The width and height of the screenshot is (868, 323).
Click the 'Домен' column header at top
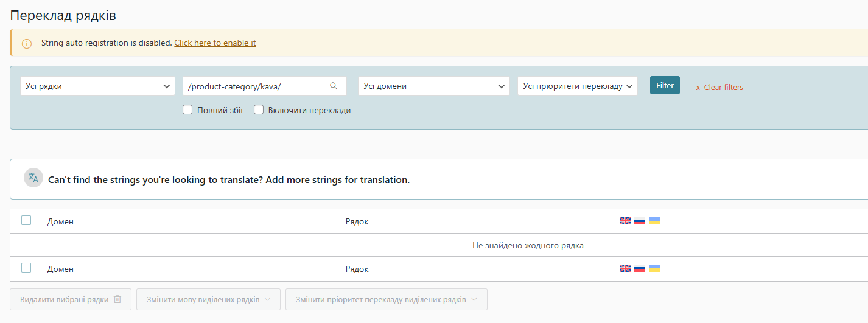[x=60, y=221]
